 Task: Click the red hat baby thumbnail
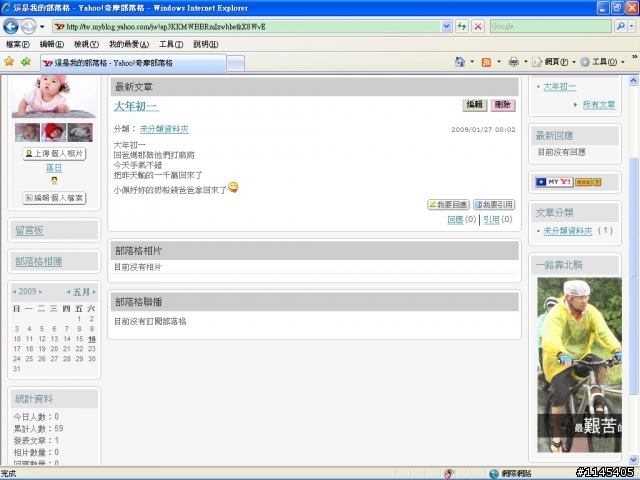pyautogui.click(x=53, y=133)
